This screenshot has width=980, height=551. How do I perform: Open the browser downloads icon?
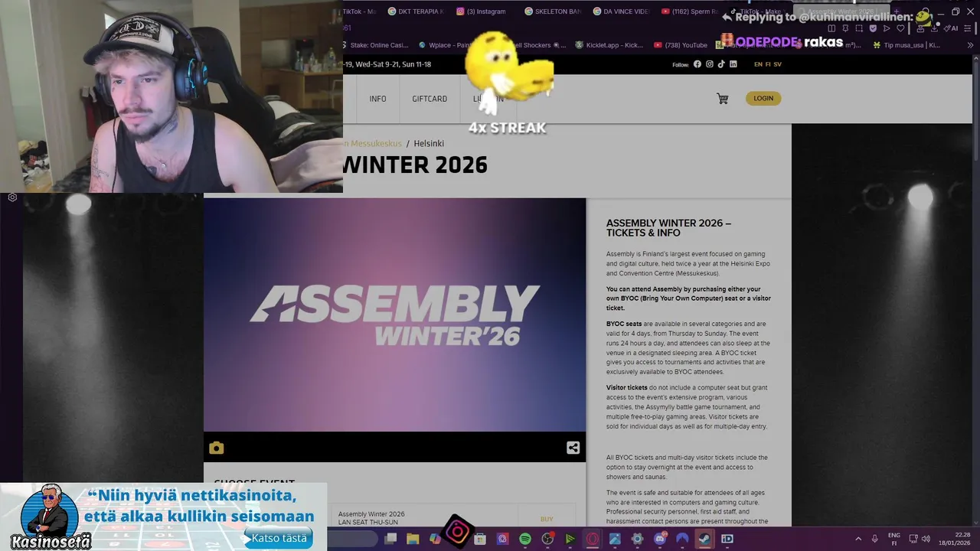click(934, 28)
